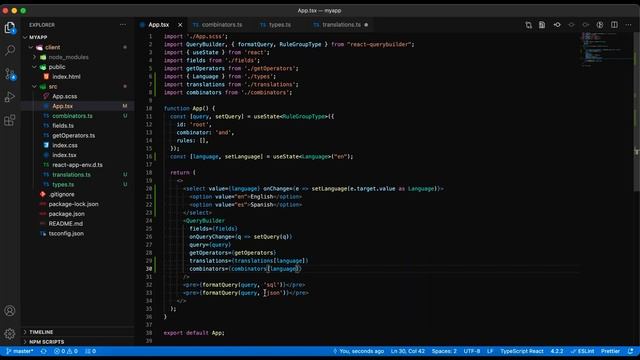Open index.html in Explorer

(78, 77)
